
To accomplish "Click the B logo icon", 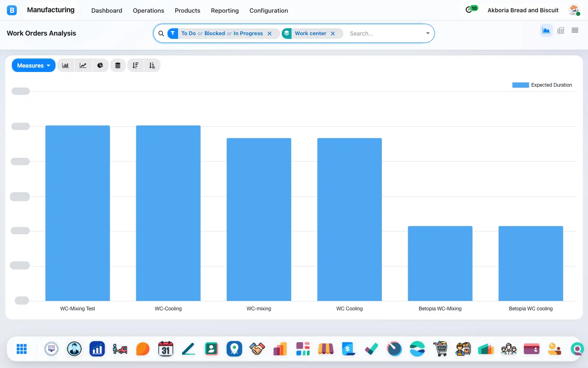I will (x=12, y=10).
